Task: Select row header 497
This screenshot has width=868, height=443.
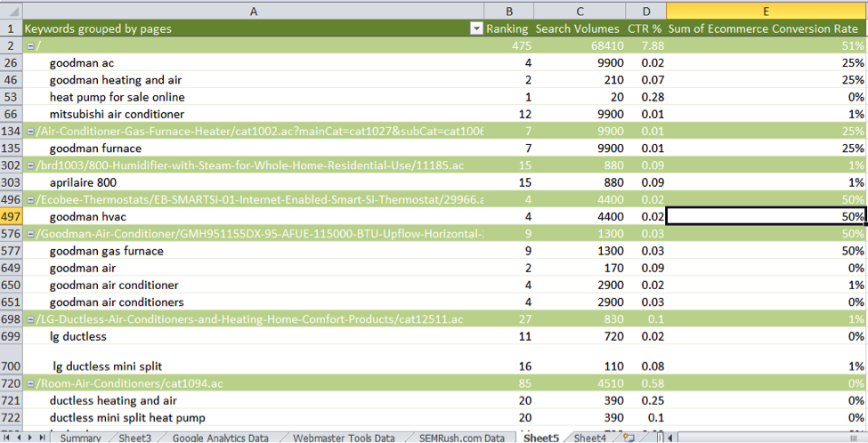Action: 11,217
